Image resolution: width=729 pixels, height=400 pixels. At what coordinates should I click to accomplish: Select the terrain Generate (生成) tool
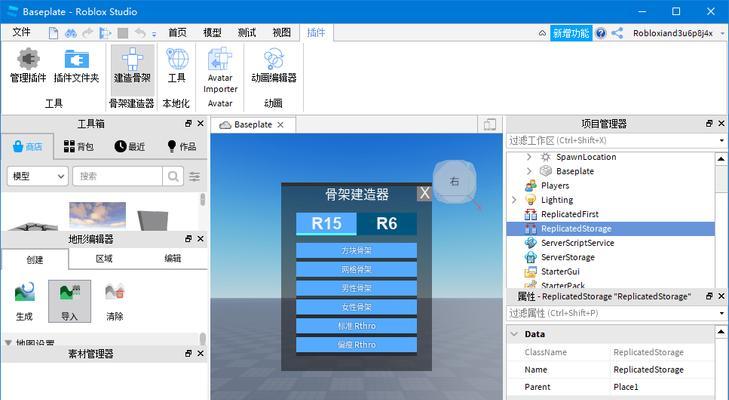coord(24,301)
